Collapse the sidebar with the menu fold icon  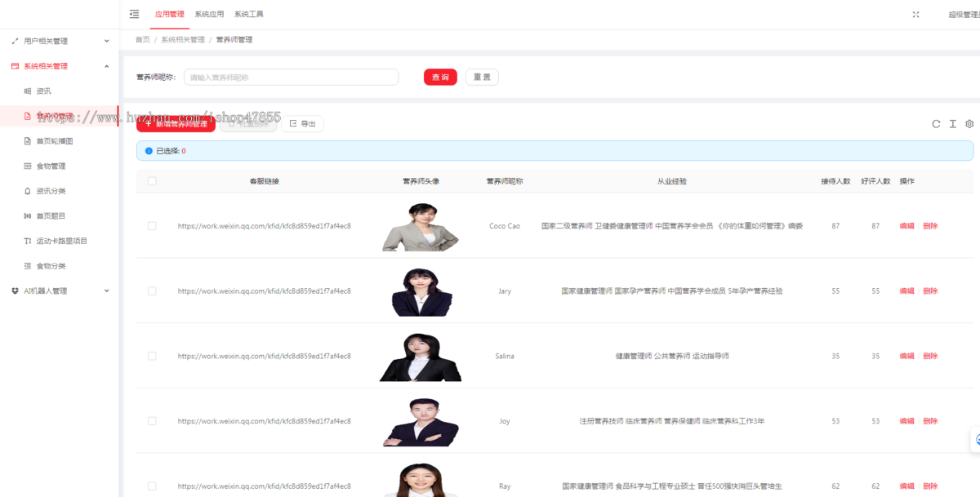click(134, 14)
